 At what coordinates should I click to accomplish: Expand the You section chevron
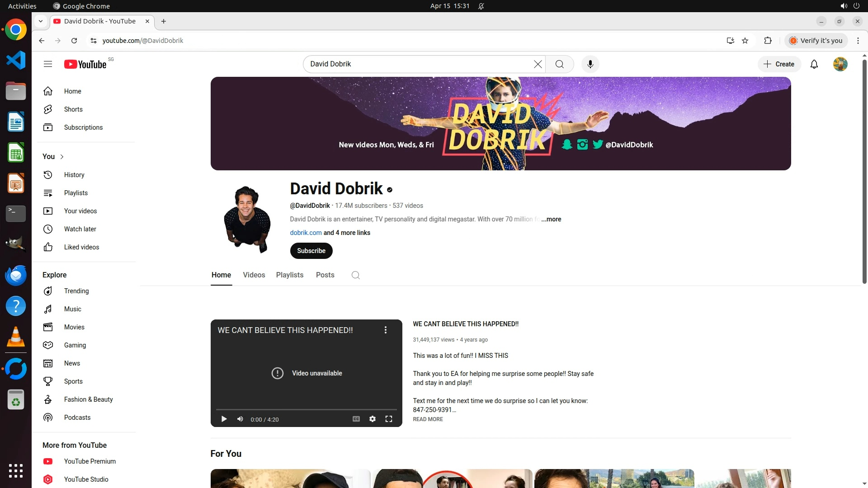pos(62,157)
